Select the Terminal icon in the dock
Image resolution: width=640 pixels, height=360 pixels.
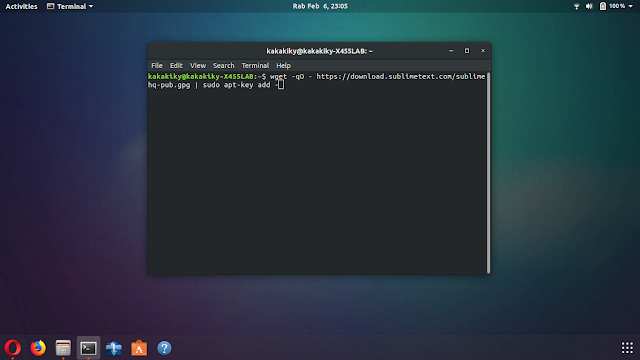pos(88,348)
